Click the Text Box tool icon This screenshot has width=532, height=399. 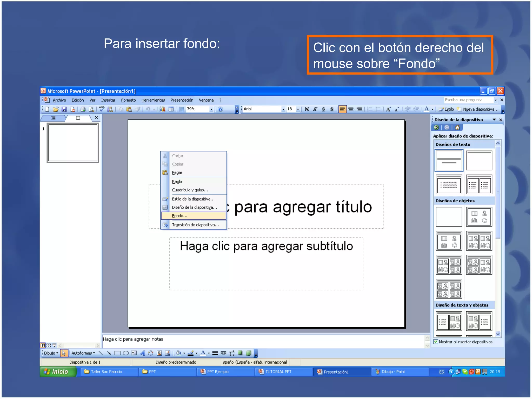tap(134, 353)
